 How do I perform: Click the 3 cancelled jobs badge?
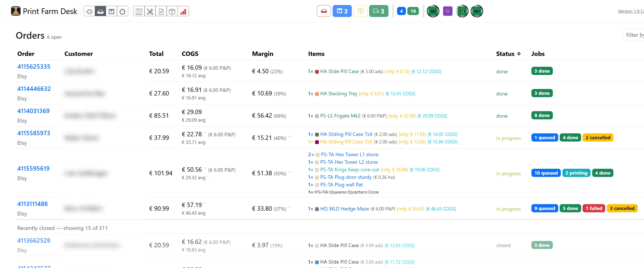click(x=622, y=209)
